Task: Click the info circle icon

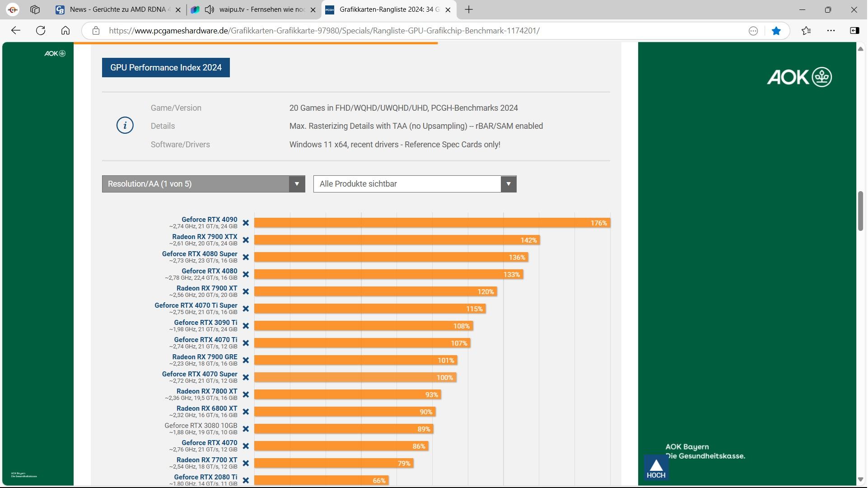Action: (x=125, y=125)
